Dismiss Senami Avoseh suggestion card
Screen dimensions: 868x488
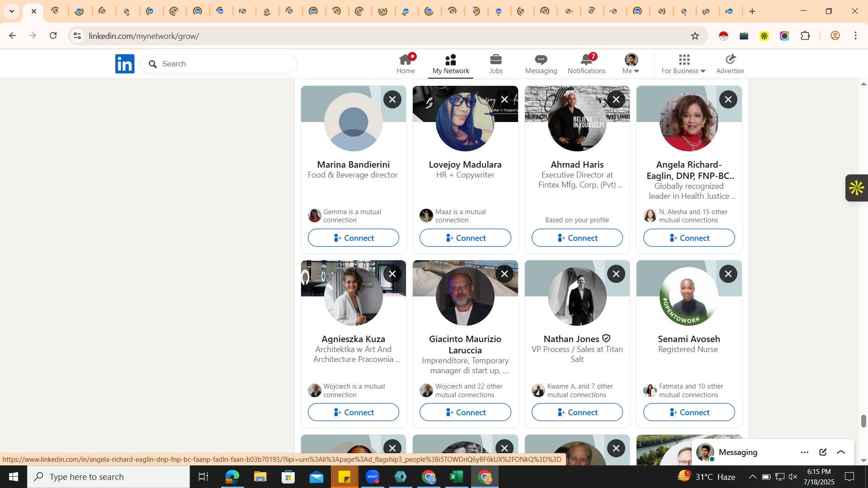[728, 274]
